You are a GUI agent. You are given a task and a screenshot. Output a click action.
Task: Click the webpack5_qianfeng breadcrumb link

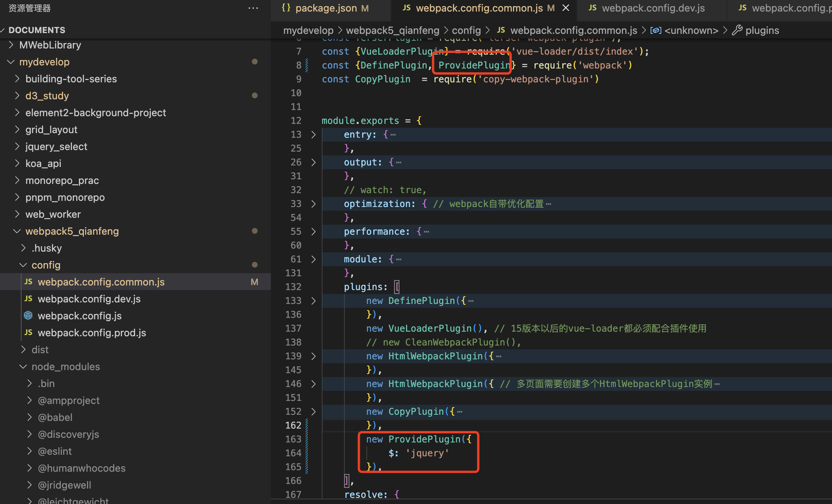point(392,30)
